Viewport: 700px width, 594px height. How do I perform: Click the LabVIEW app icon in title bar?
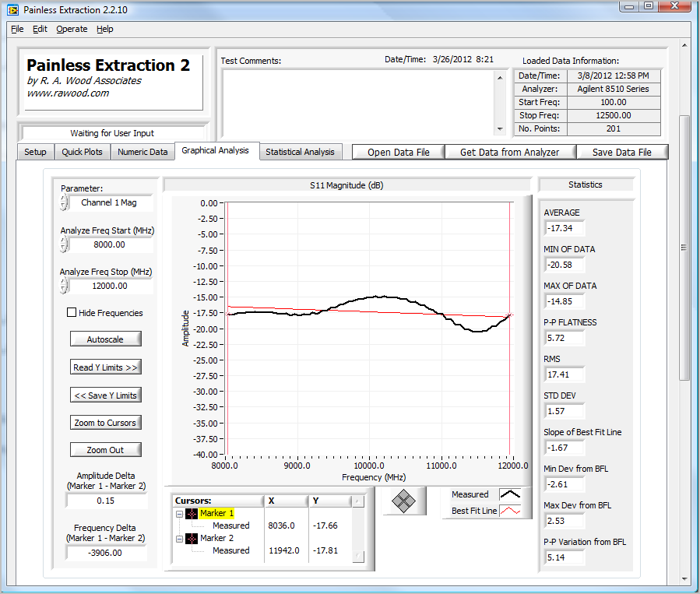pyautogui.click(x=12, y=9)
